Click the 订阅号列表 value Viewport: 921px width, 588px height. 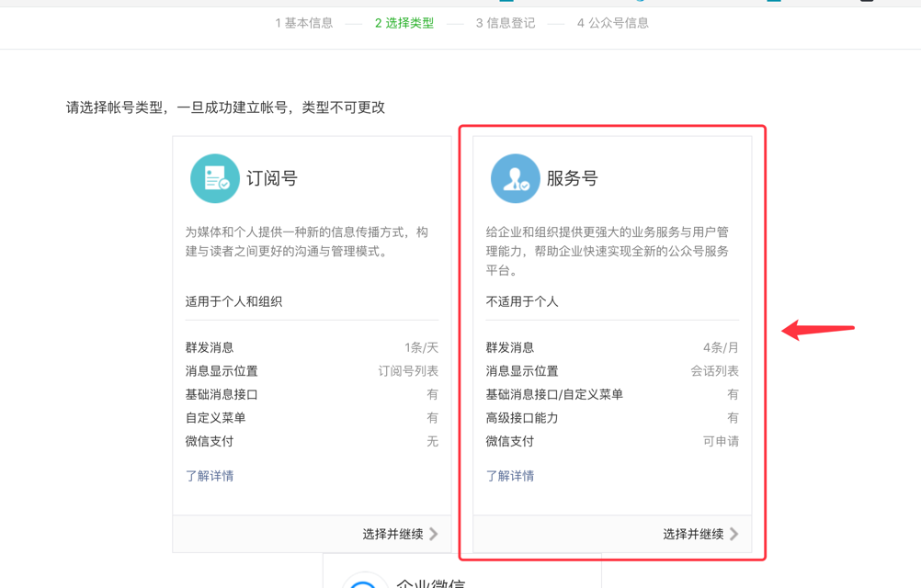pyautogui.click(x=408, y=371)
